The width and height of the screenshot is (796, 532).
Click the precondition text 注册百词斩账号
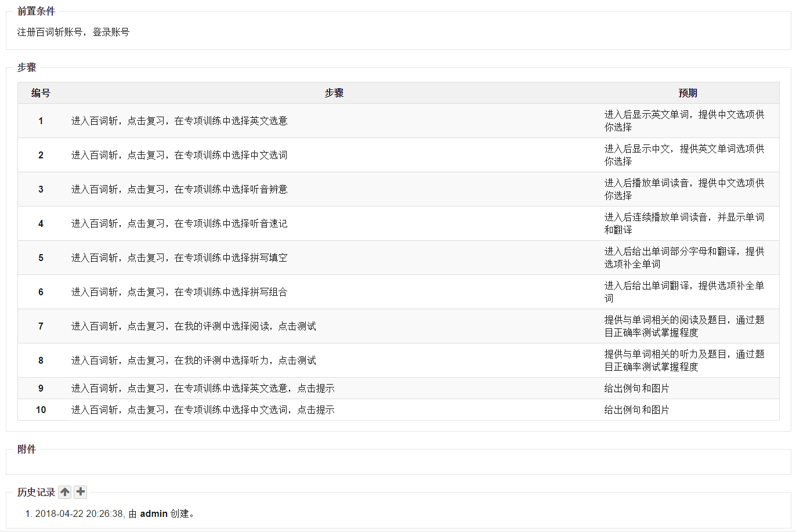point(73,32)
